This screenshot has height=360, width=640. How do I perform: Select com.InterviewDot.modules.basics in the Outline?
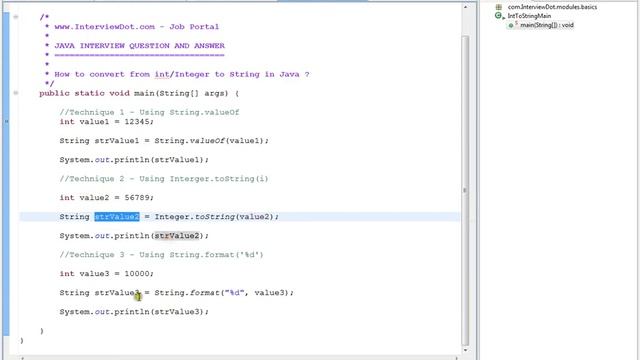552,7
